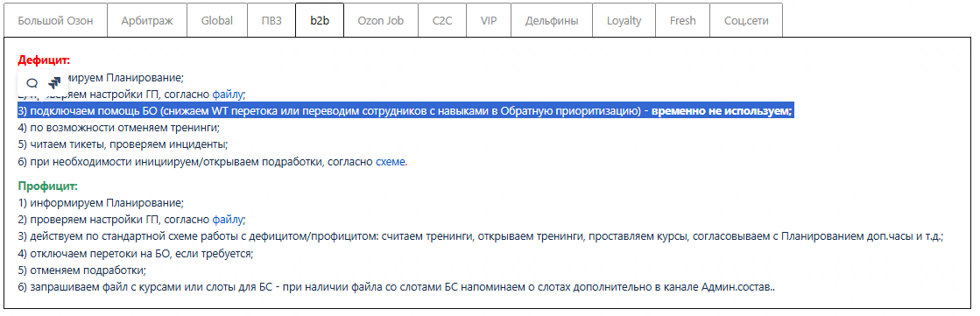Go to the ПВЗ tab
This screenshot has height=316, width=980.
coord(271,21)
